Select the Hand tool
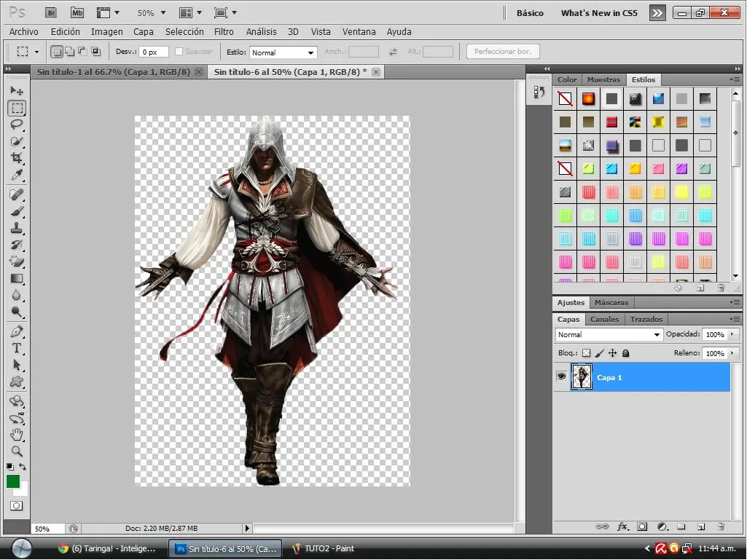This screenshot has width=747, height=560. tap(17, 434)
